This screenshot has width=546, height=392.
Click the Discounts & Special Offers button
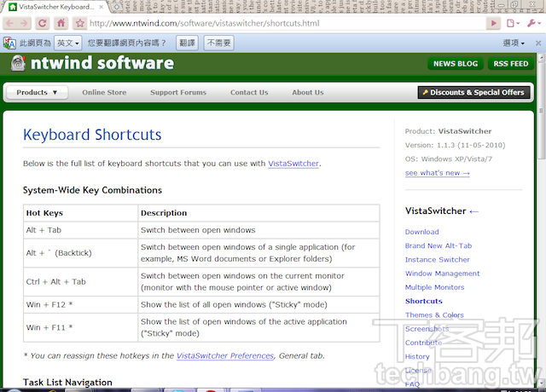coord(473,93)
